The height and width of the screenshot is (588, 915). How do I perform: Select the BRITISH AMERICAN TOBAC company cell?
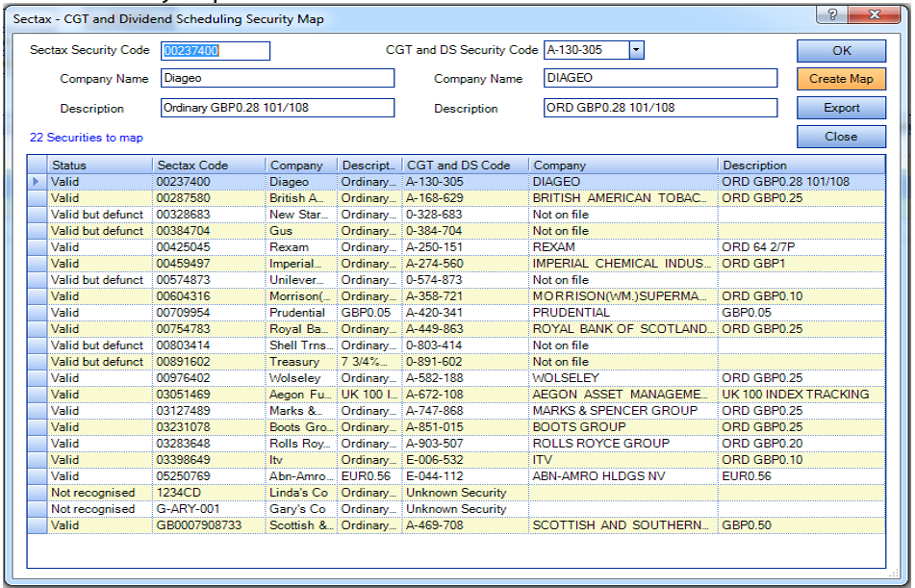[x=623, y=198]
